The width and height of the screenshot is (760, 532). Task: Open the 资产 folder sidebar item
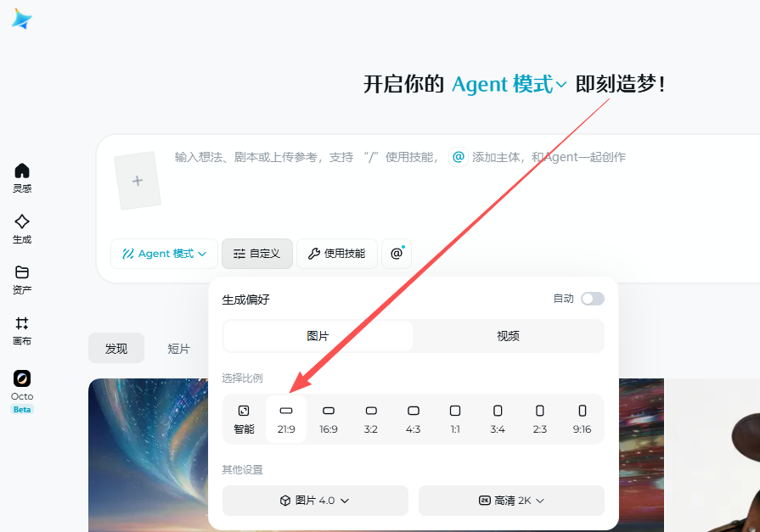(22, 280)
